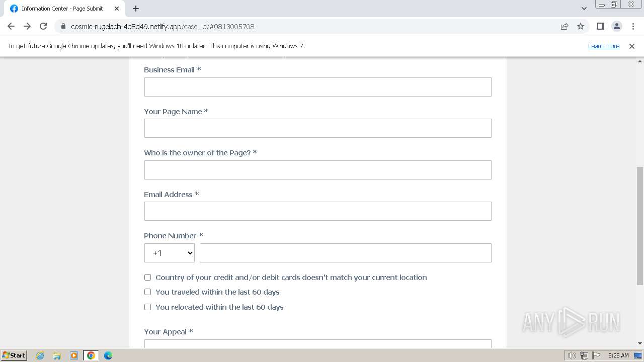Bookmark this tab with the star icon
Viewport: 644px width, 362px height.
(x=581, y=26)
